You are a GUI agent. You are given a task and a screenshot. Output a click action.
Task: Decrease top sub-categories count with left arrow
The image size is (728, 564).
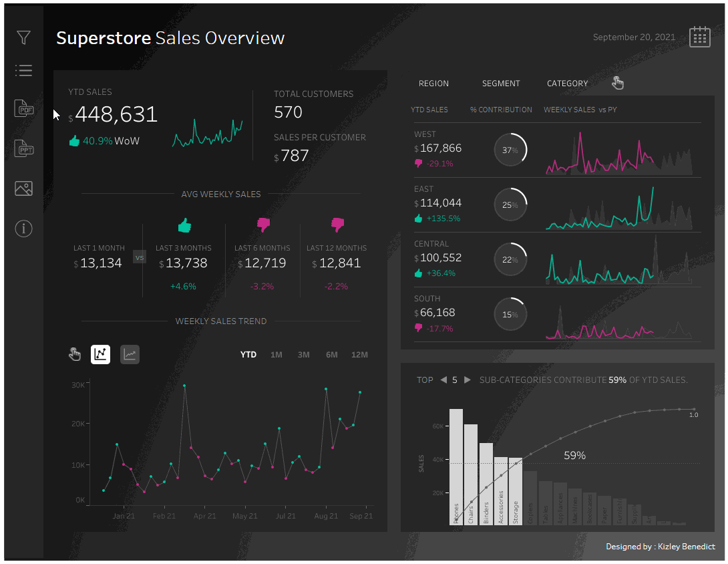click(443, 380)
